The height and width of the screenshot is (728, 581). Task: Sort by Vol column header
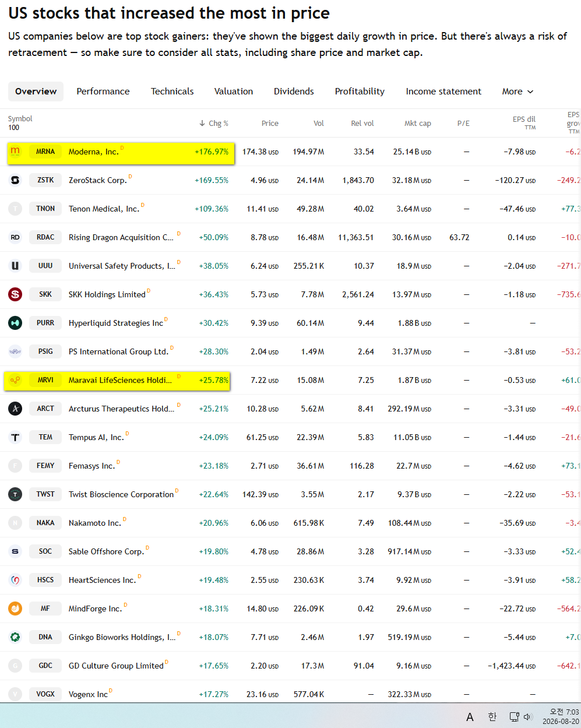click(x=319, y=123)
